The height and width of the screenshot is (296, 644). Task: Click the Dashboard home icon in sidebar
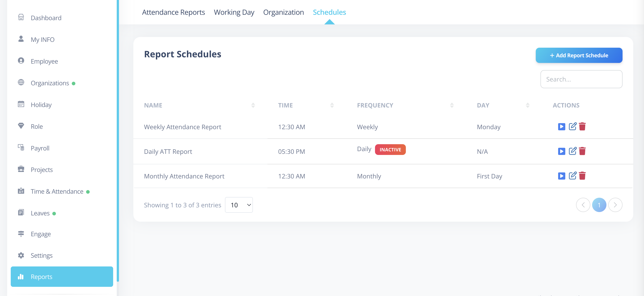tap(21, 17)
